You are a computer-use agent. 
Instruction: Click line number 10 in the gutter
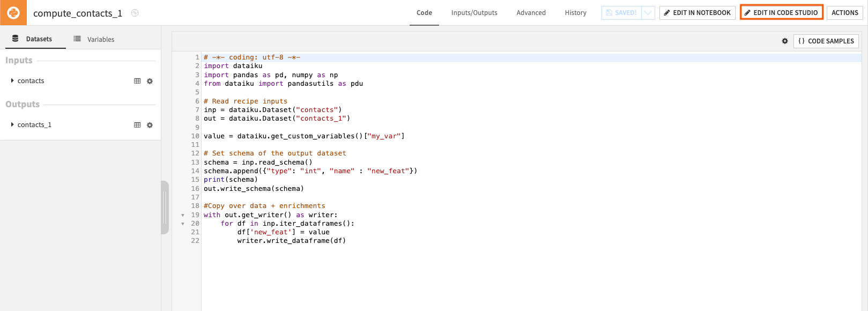(x=195, y=136)
